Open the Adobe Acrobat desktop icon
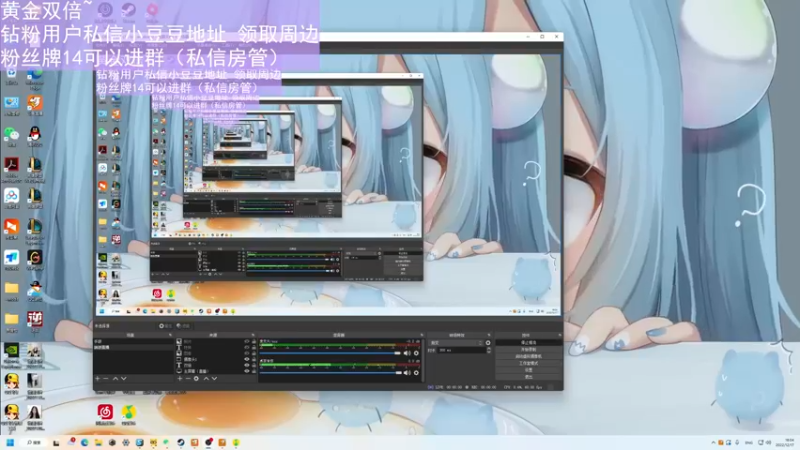The height and width of the screenshot is (450, 800). click(11, 167)
